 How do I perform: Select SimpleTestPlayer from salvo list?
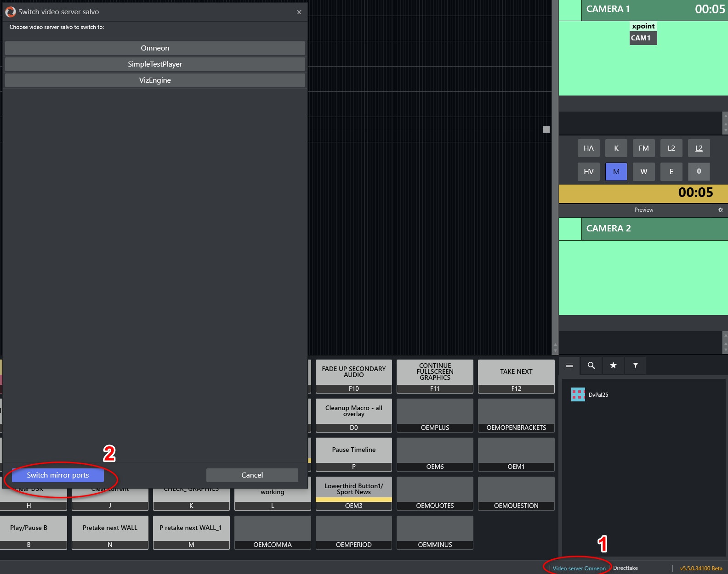(x=155, y=64)
